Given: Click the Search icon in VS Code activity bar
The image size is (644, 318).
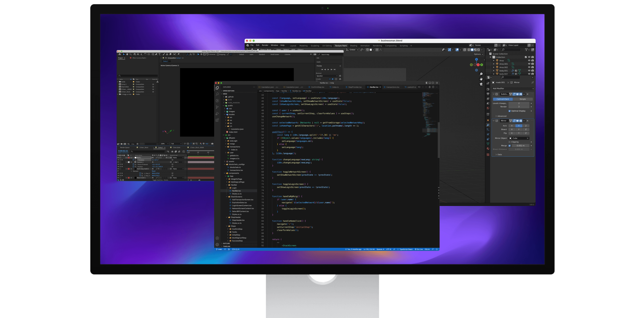Looking at the screenshot, I should click(217, 94).
